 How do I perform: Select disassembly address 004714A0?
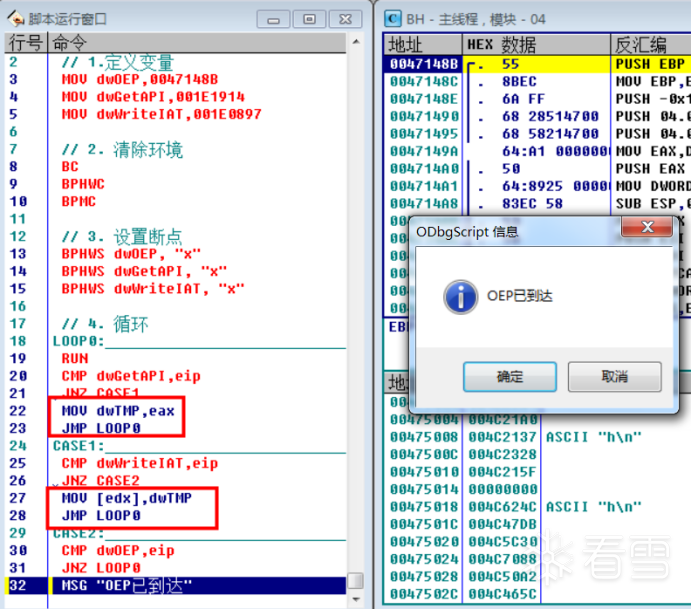tap(424, 169)
